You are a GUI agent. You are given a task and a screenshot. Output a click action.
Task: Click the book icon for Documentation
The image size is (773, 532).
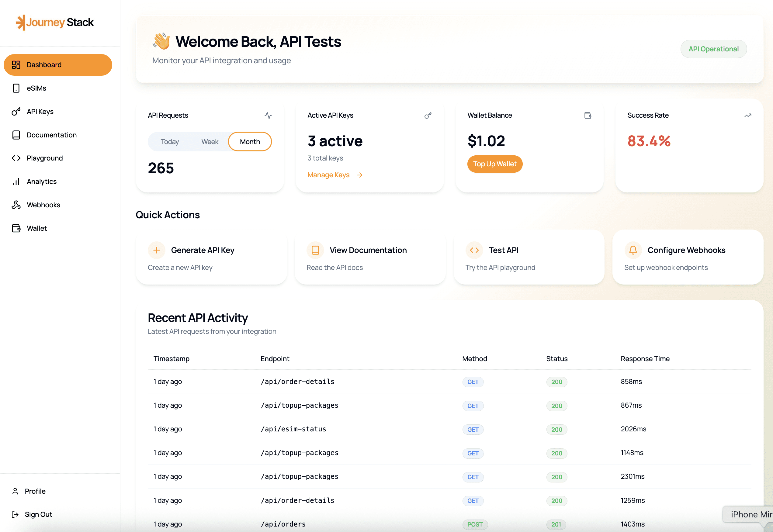[x=16, y=135]
